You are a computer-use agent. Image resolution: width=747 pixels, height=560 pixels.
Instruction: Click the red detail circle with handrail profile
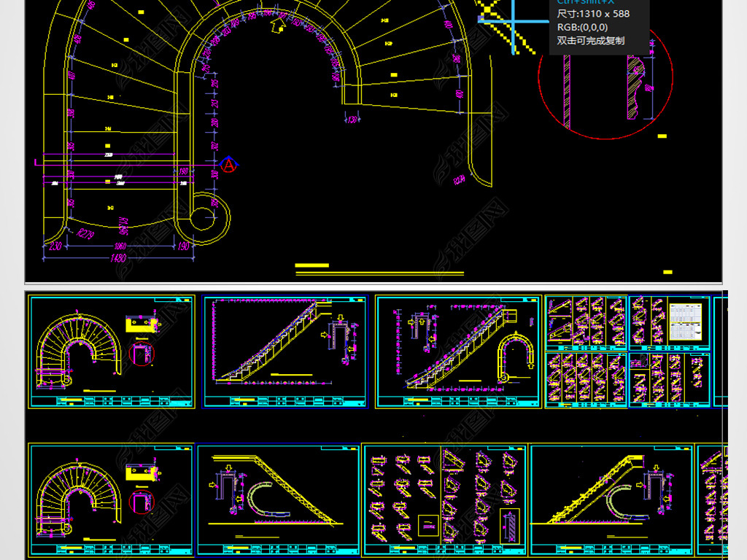pyautogui.click(x=605, y=84)
